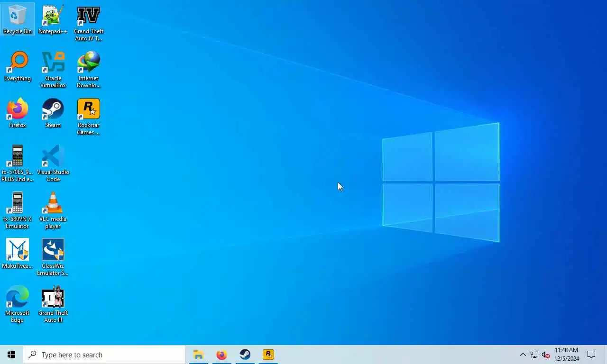Select the VLC media player shortcut
This screenshot has width=607, height=364.
pos(53,210)
